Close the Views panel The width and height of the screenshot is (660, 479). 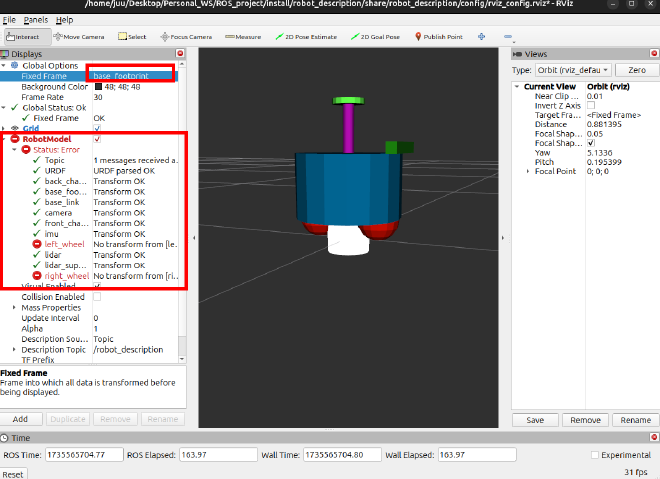(654, 53)
